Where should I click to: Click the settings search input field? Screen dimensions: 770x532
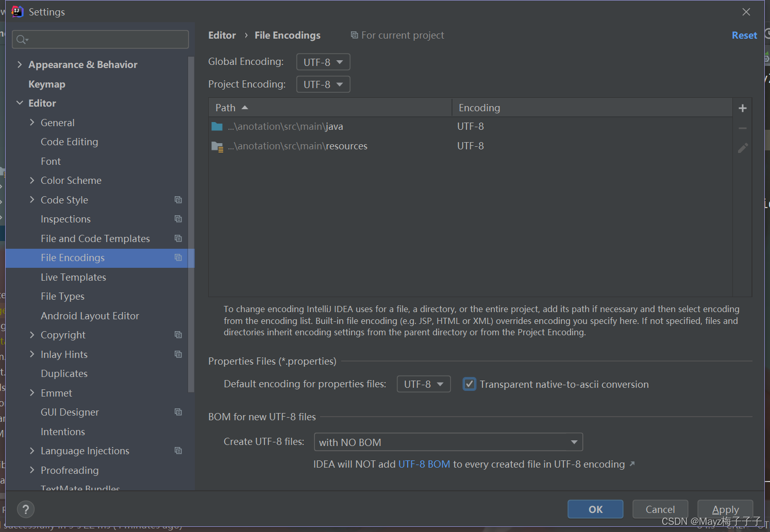pos(101,40)
